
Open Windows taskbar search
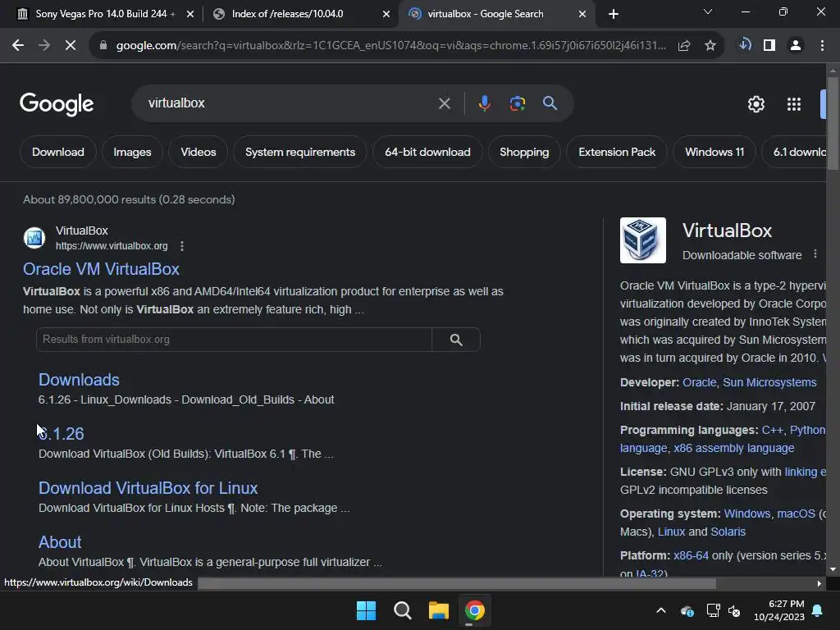coord(402,610)
